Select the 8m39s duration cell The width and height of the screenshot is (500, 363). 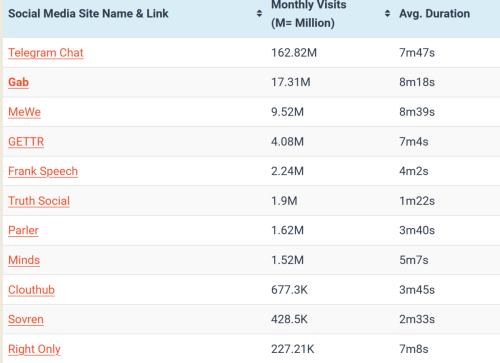(x=417, y=112)
